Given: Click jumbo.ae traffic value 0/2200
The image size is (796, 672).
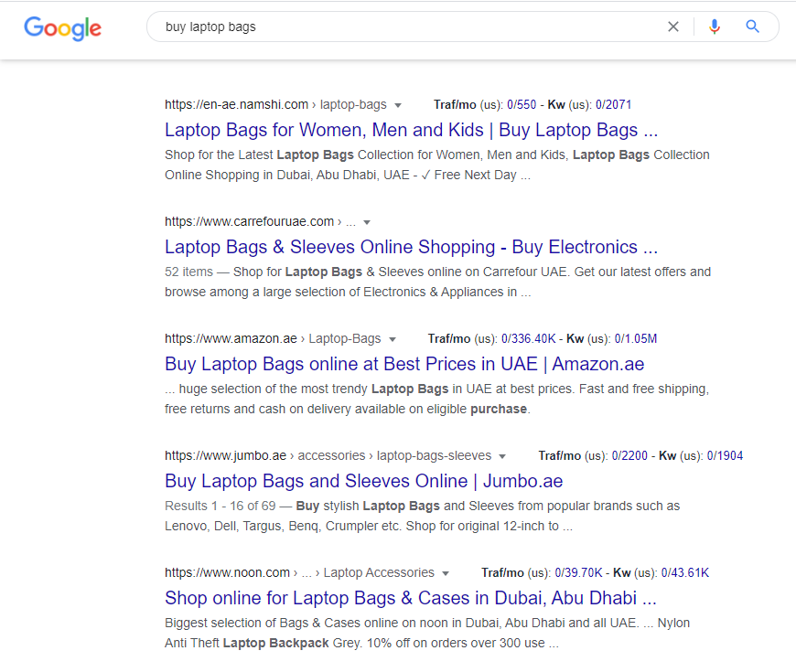Looking at the screenshot, I should click(629, 456).
